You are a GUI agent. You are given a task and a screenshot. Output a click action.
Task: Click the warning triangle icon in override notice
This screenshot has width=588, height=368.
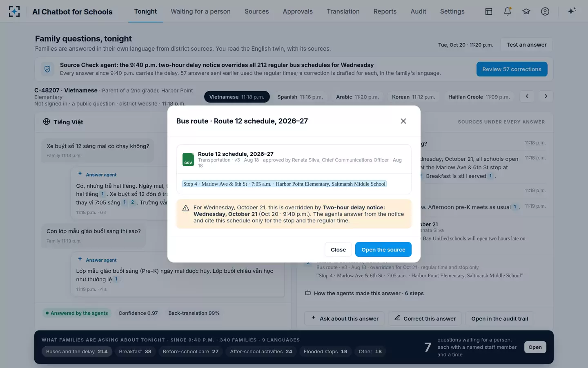click(186, 208)
